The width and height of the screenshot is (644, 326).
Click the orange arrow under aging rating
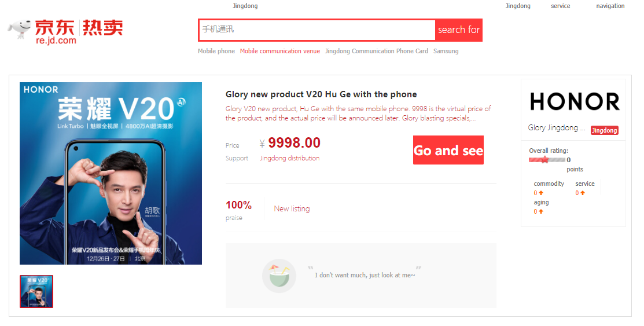541,211
